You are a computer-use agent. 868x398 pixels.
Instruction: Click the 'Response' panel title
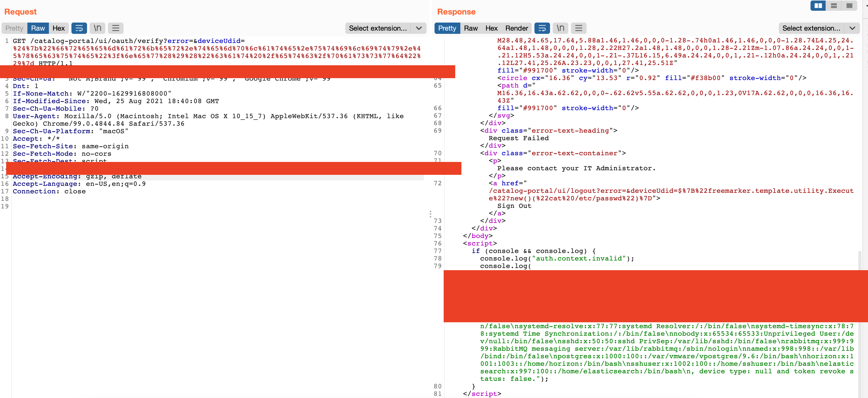456,12
